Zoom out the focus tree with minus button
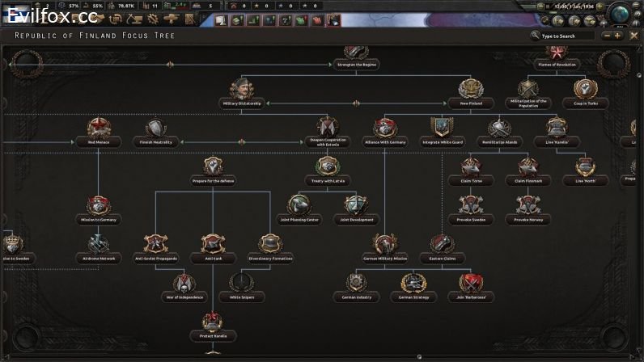This screenshot has width=644, height=362. 607,36
